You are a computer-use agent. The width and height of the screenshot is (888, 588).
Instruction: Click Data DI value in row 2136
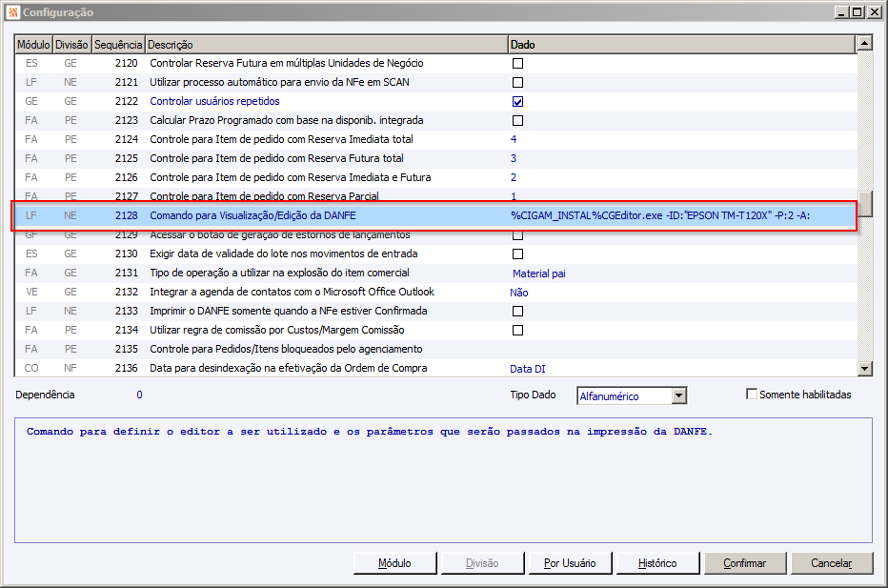pos(528,369)
